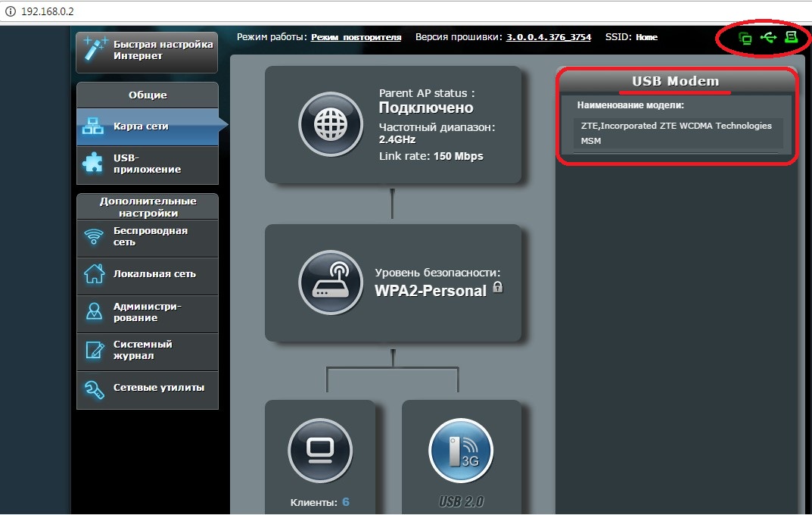Image resolution: width=812 pixels, height=515 pixels.
Task: Select the 3G USB modem icon
Action: (x=461, y=450)
